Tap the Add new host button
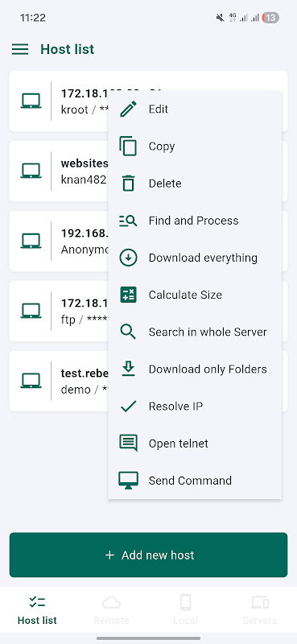297x644 pixels. (x=148, y=555)
